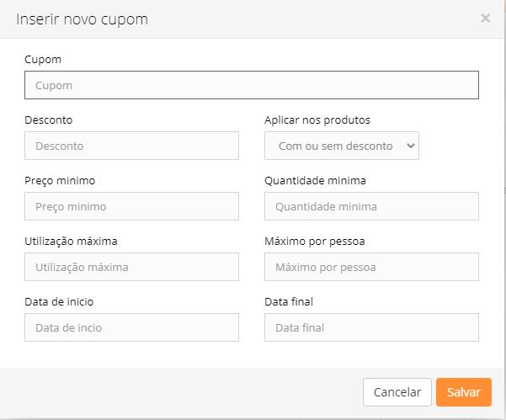The height and width of the screenshot is (420, 506).
Task: Click the Quantidade minima label text
Action: [x=315, y=181]
